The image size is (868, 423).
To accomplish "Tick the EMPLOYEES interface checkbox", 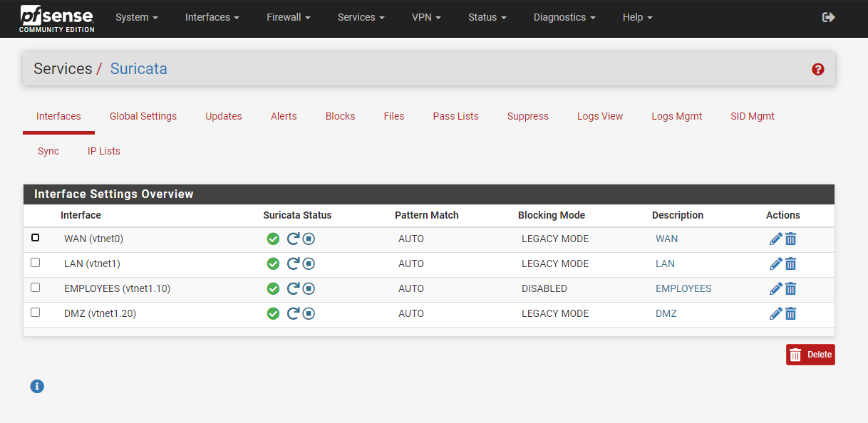I will tap(36, 288).
